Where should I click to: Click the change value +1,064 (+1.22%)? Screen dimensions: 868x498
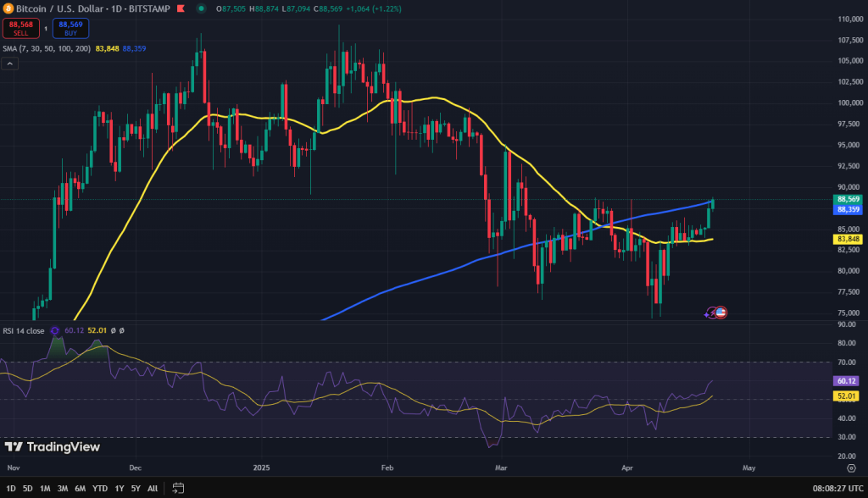click(374, 8)
